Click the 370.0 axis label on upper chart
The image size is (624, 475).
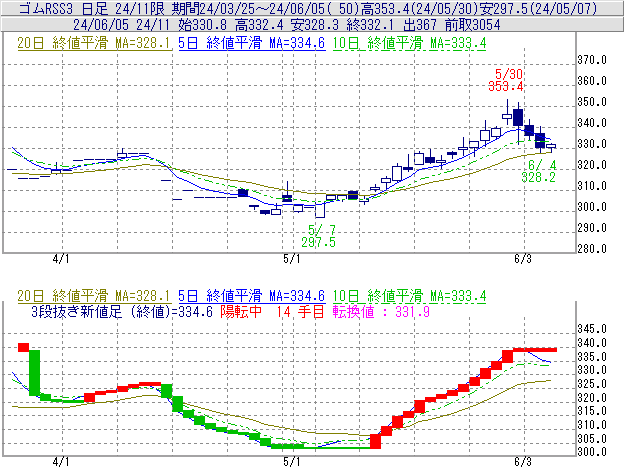(592, 60)
